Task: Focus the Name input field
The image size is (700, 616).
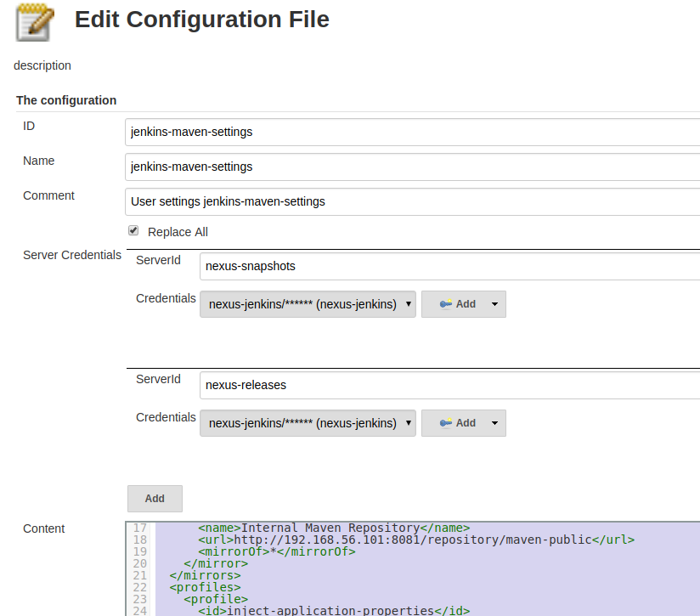Action: [x=413, y=167]
